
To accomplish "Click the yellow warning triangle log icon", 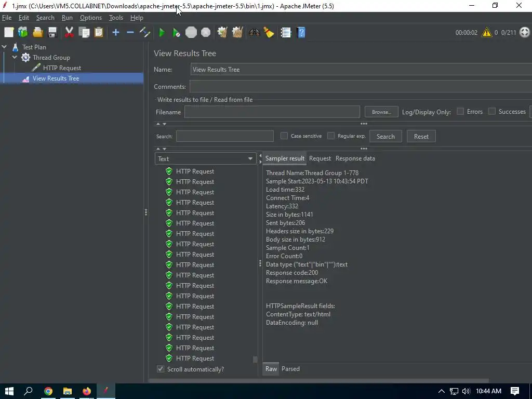I will (x=486, y=33).
